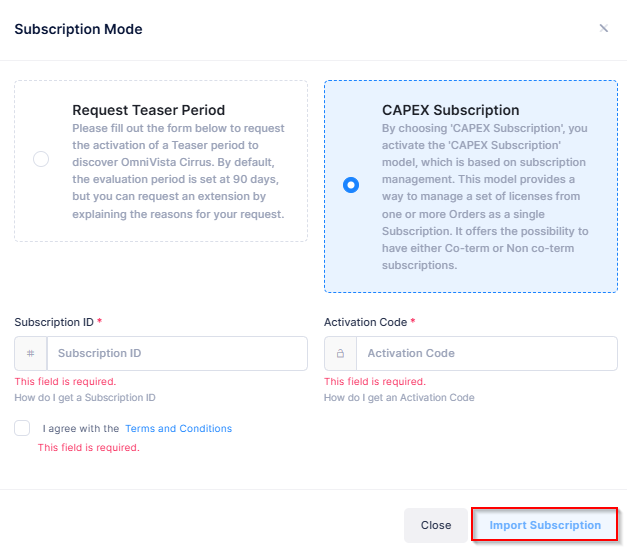The height and width of the screenshot is (555, 627).
Task: Click the Request Teaser Period card title
Action: coord(148,110)
